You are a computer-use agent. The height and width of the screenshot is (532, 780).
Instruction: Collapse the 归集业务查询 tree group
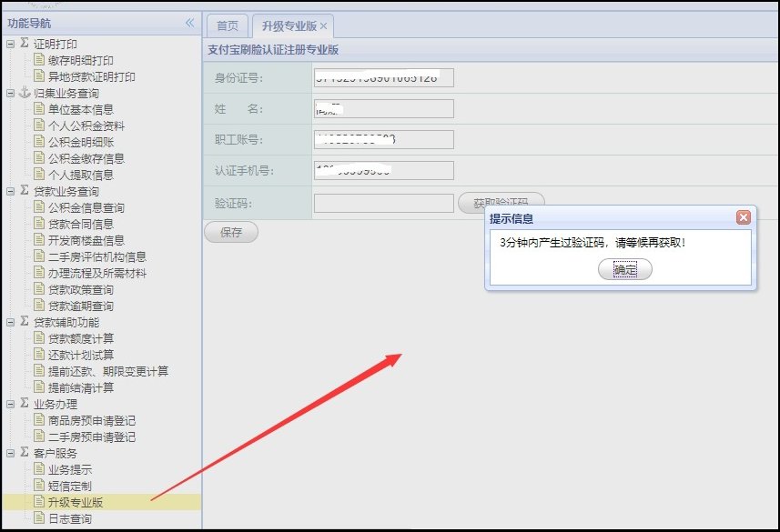point(10,93)
